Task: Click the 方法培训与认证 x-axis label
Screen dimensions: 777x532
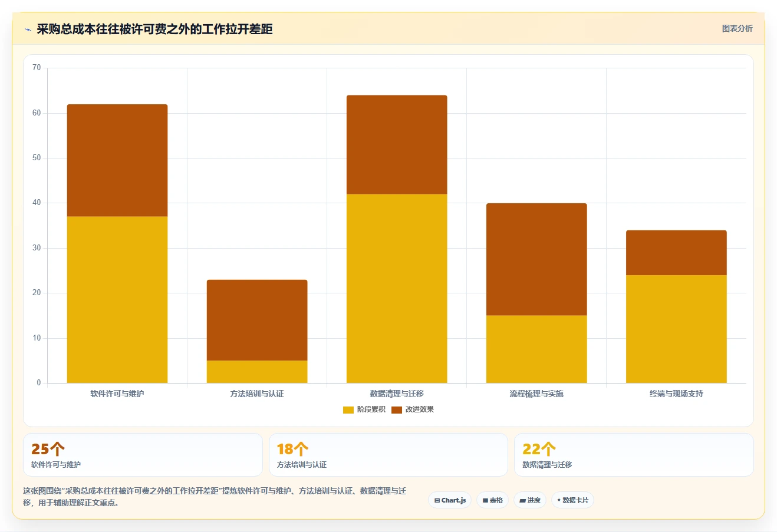Action: (257, 394)
